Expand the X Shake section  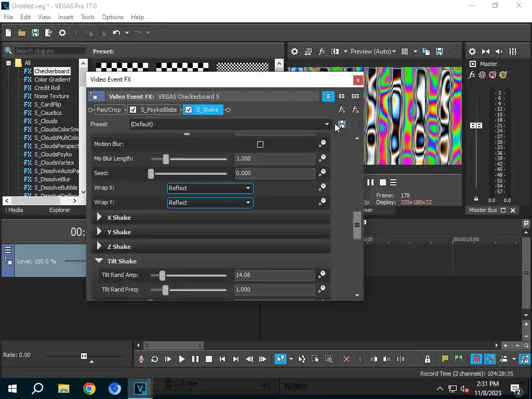(x=99, y=217)
